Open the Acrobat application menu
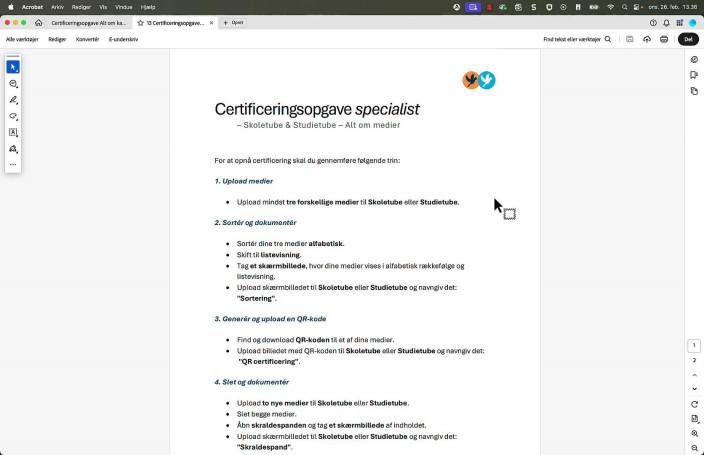The image size is (704, 455). pyautogui.click(x=32, y=7)
